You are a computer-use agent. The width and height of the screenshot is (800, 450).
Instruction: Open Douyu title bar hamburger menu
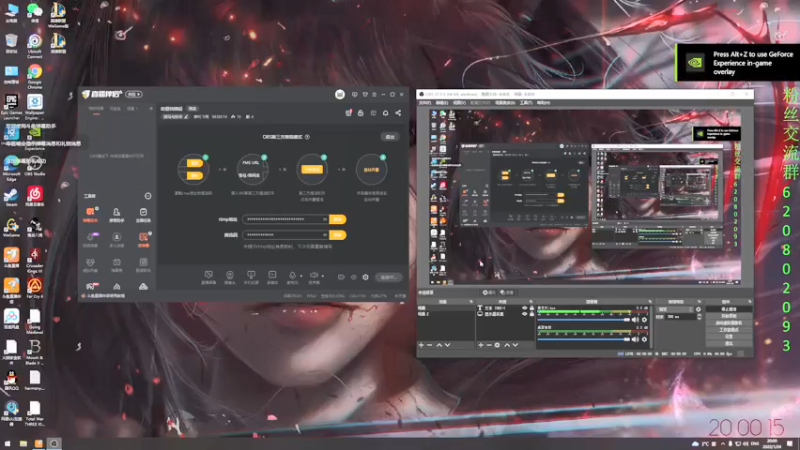click(374, 94)
